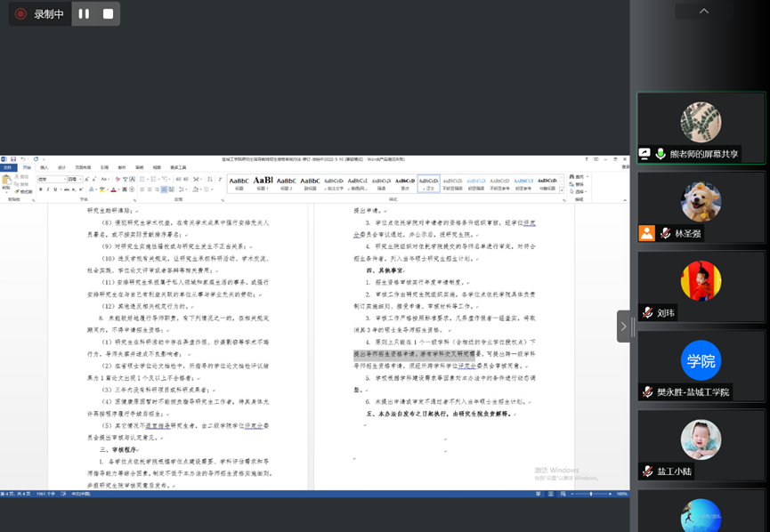Switch to the 插入 (Insert) ribbon tab
This screenshot has height=532, width=770.
click(45, 167)
